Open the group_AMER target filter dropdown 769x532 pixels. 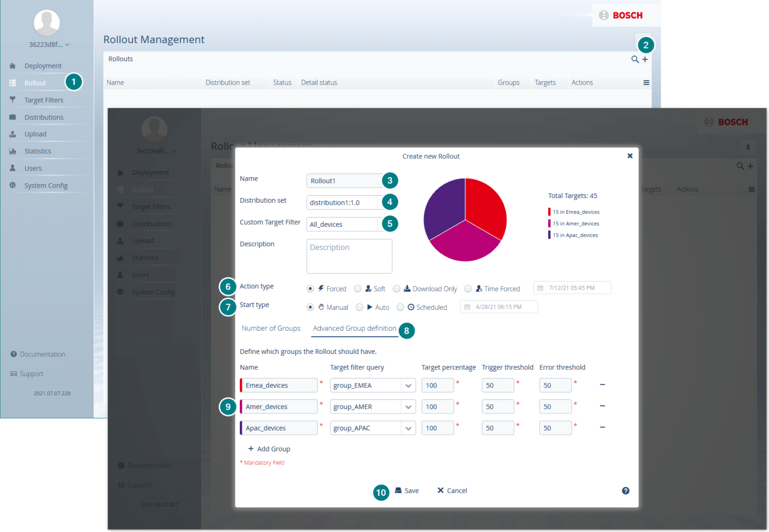tap(409, 406)
